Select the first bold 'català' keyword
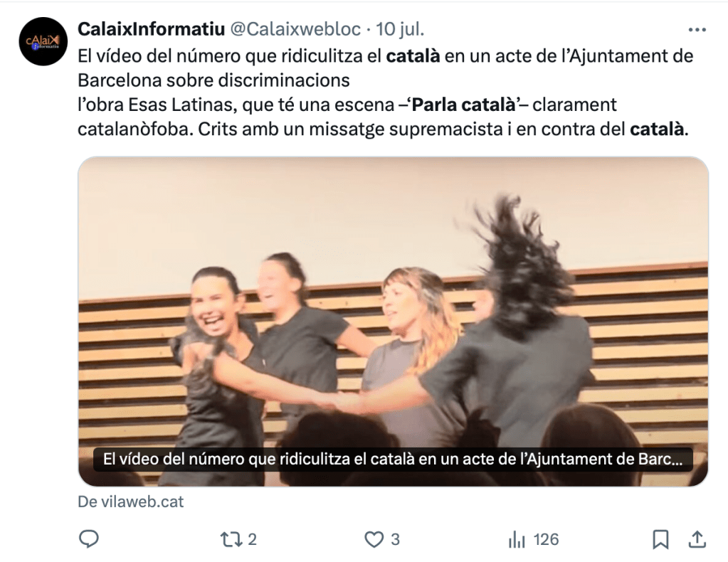 point(413,56)
